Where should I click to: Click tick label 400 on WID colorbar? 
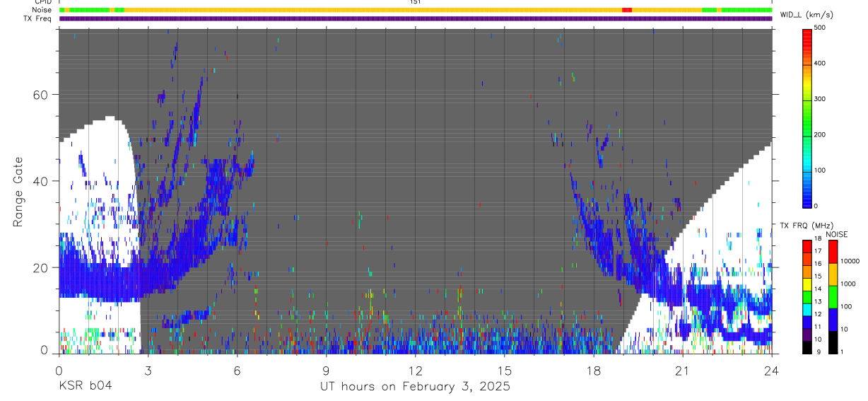click(821, 64)
